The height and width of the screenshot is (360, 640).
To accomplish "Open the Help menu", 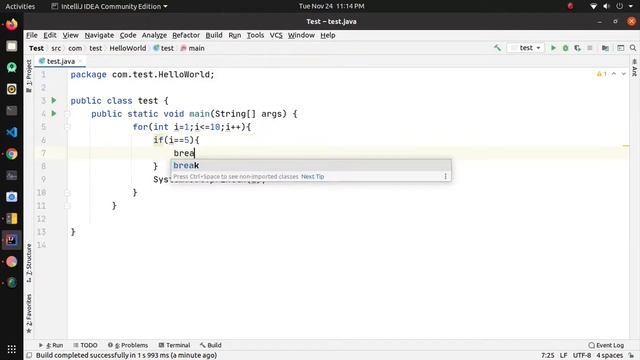I will pyautogui.click(x=328, y=35).
